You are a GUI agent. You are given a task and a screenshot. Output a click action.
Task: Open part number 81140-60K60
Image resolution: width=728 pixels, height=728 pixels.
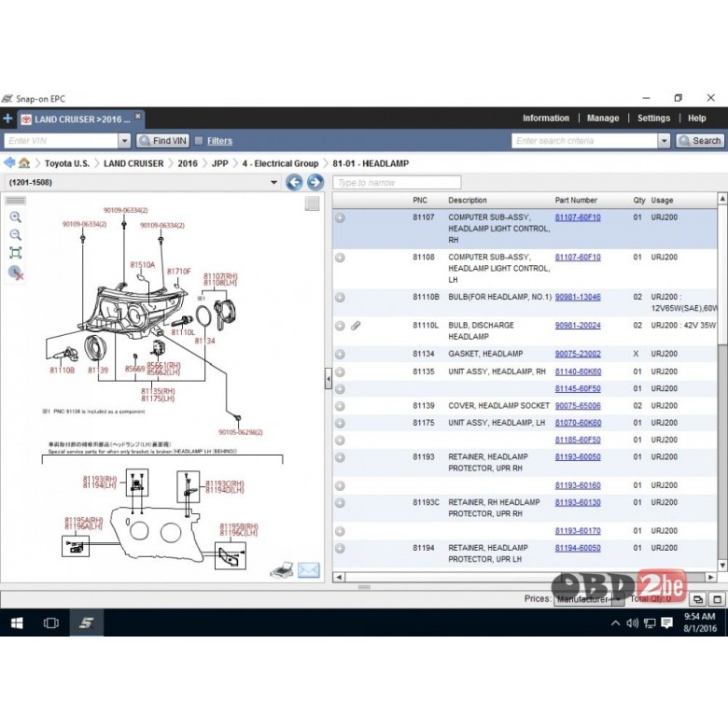[578, 371]
